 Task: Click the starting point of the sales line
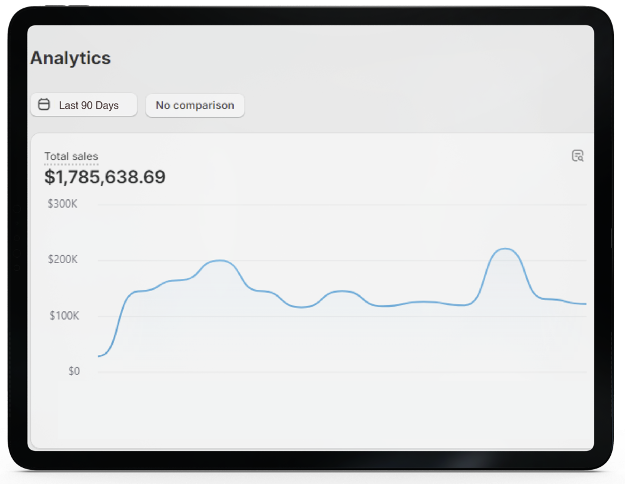click(x=99, y=355)
